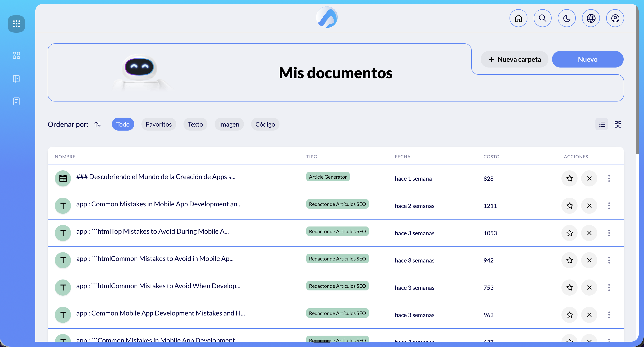Click the vertical page scrollbar
Image resolution: width=644 pixels, height=347 pixels.
[638, 80]
